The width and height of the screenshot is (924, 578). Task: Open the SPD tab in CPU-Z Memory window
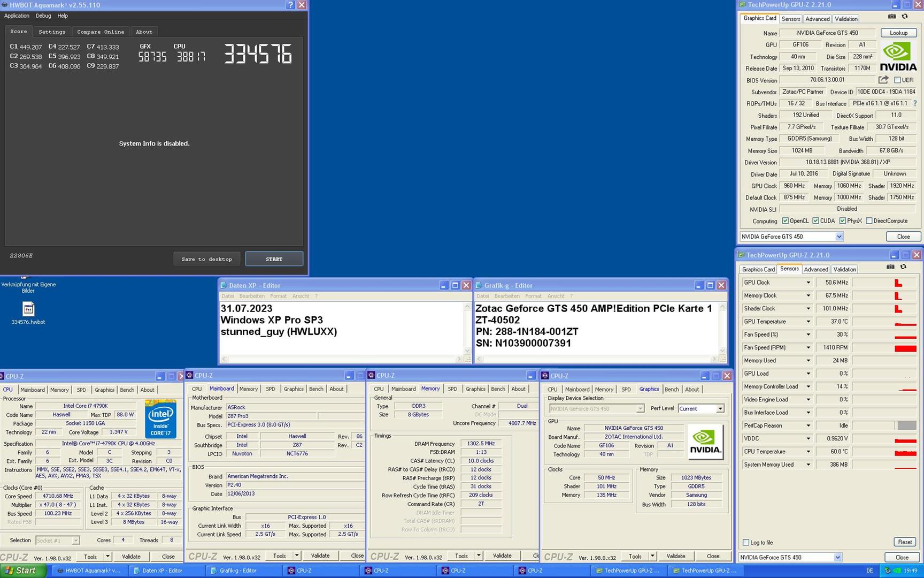[452, 389]
